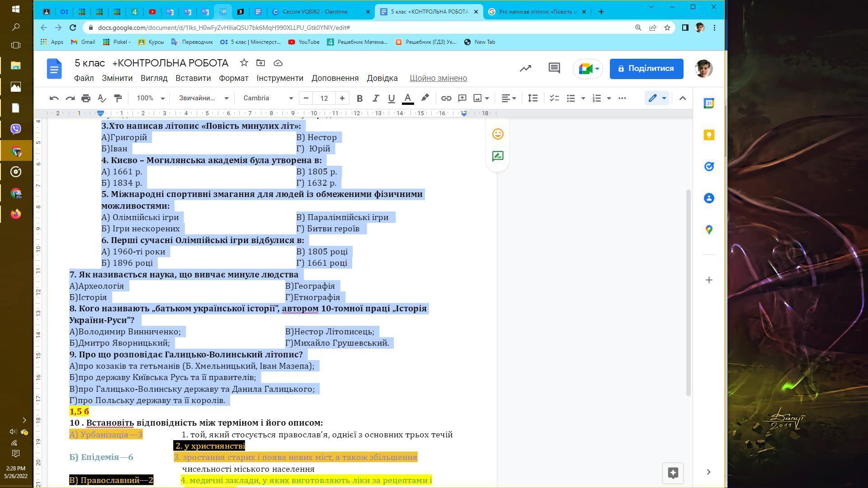Open Google Docs home icon
The image size is (868, 488).
click(54, 69)
